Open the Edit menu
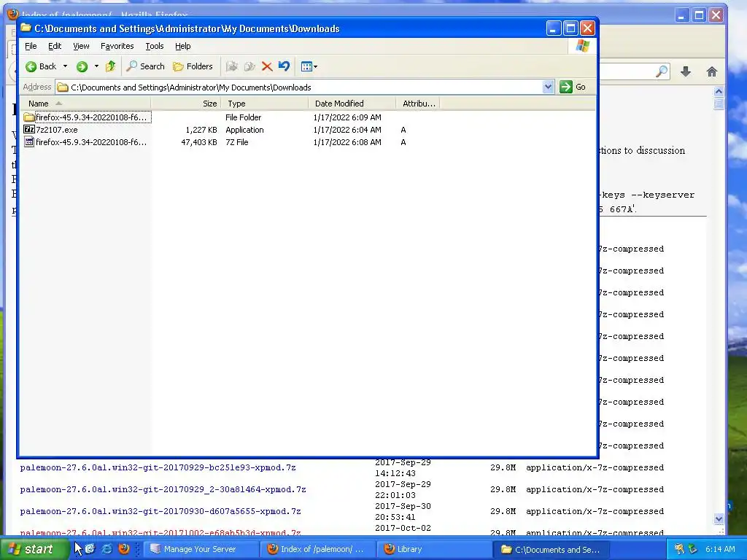 tap(55, 46)
